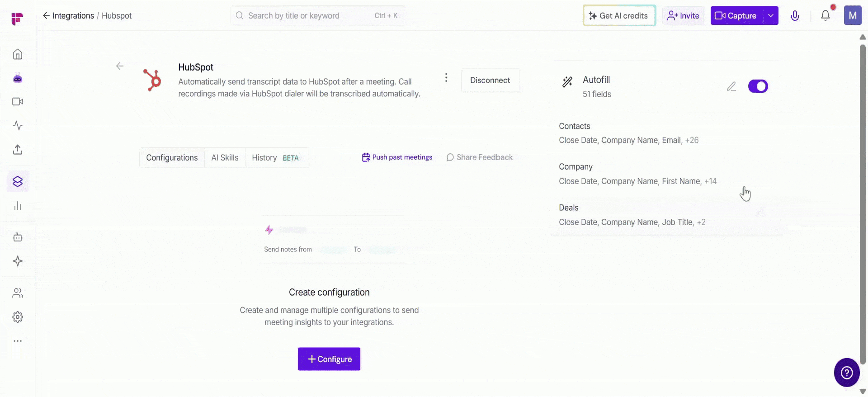The width and height of the screenshot is (868, 397).
Task: Click Contacts +26 more fields
Action: point(692,140)
